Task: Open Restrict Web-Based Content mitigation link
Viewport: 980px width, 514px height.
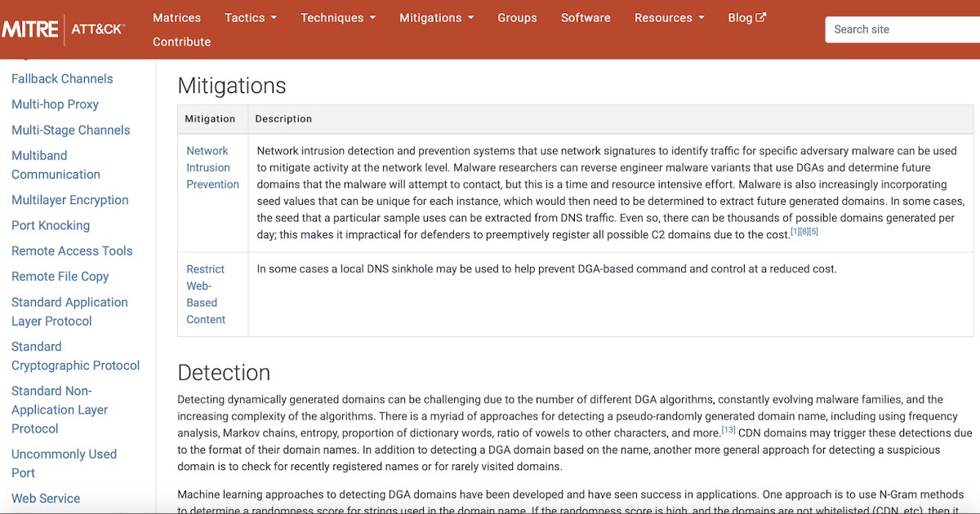Action: point(206,294)
